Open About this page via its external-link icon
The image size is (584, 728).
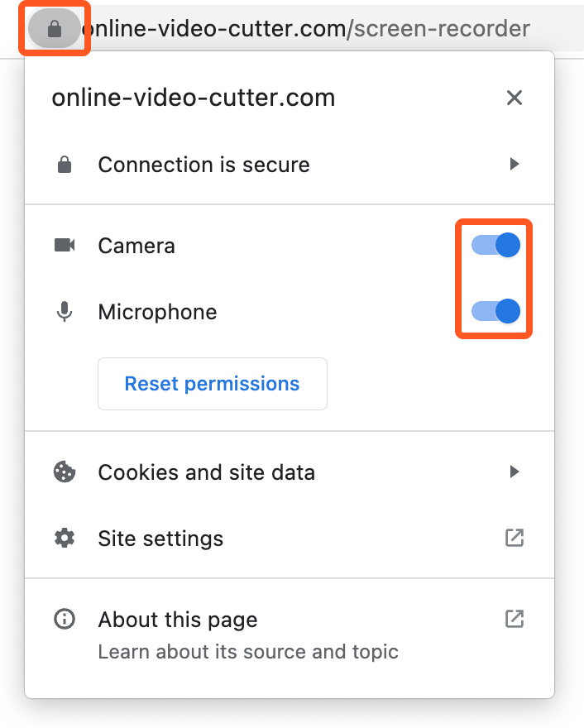coord(515,619)
